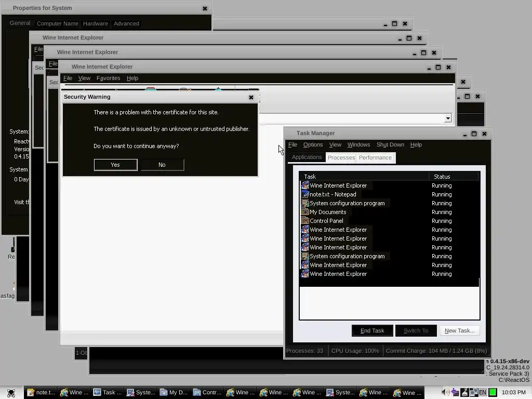Open Help menu in front Internet Explorer window
Viewport: 532px width, 399px height.
tap(132, 78)
